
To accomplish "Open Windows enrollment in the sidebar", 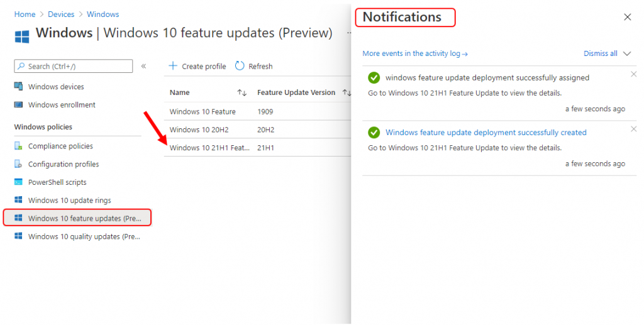I will (62, 104).
